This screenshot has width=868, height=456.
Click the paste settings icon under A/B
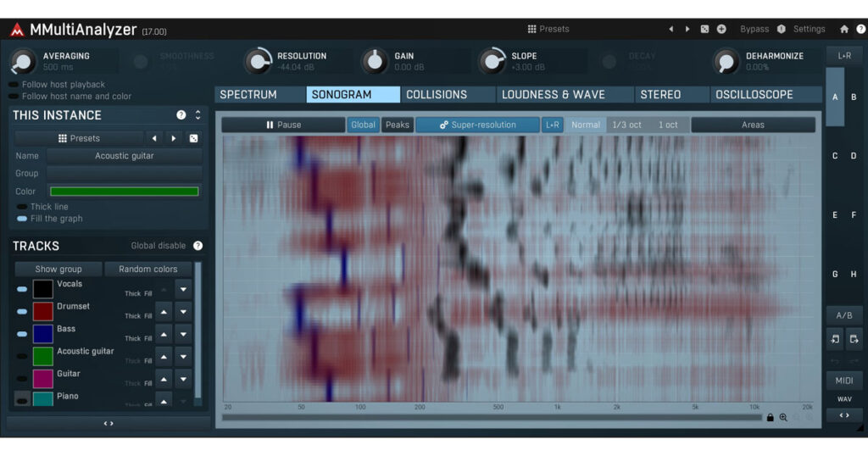[854, 339]
